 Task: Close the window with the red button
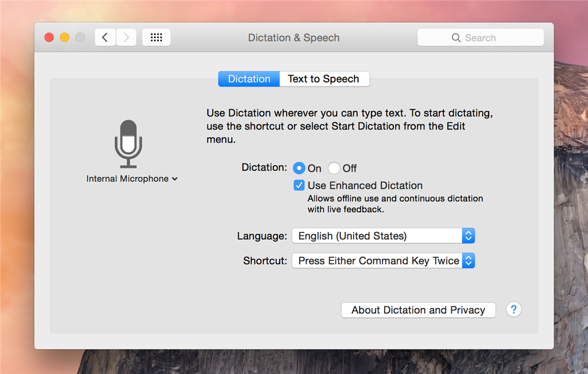click(x=49, y=37)
